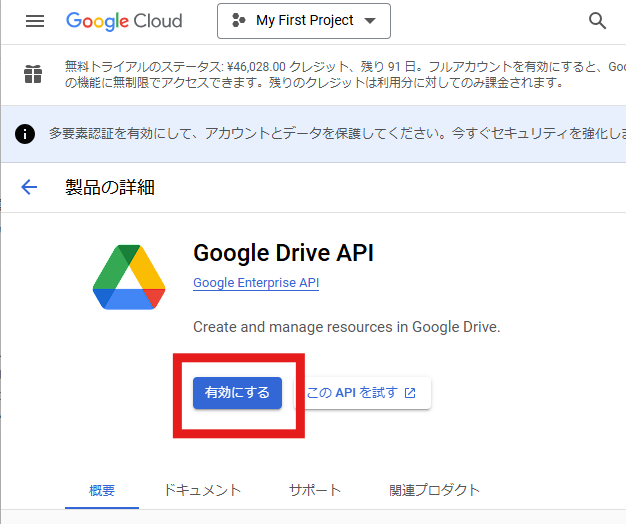Click the free trial gift icon
The width and height of the screenshot is (626, 524).
(33, 74)
